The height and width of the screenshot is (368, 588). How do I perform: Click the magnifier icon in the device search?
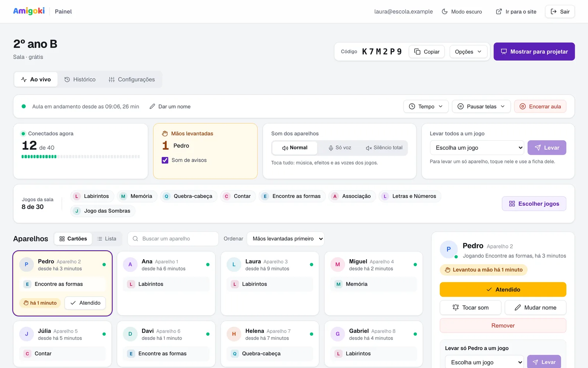[x=135, y=238]
